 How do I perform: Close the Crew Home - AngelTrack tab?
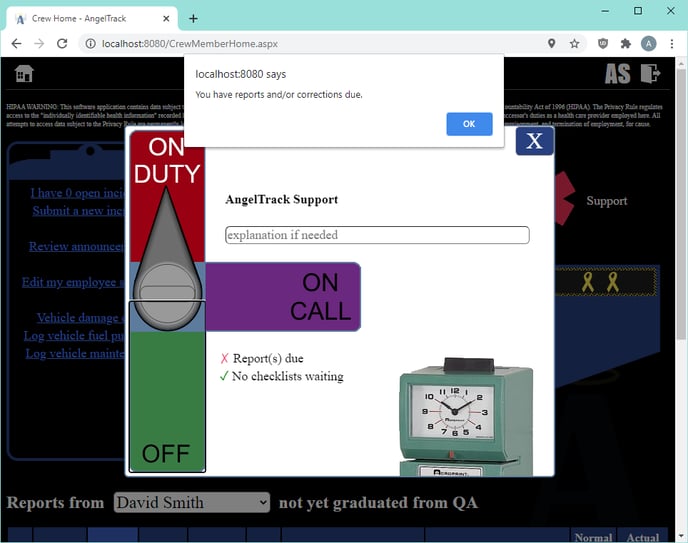166,18
